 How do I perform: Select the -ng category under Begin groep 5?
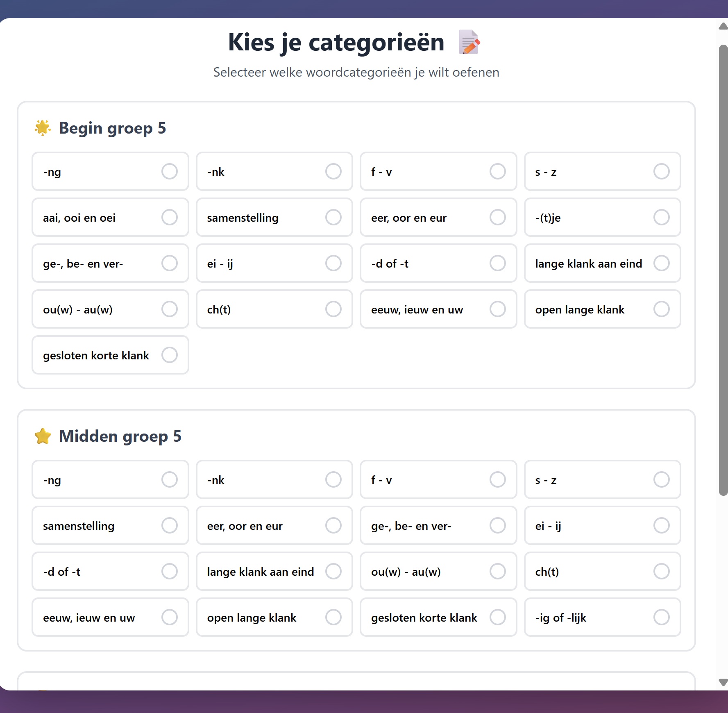tap(110, 171)
